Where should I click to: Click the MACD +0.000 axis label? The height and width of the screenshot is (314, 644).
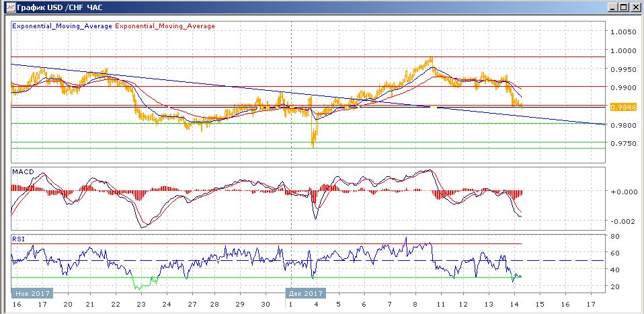[623, 191]
